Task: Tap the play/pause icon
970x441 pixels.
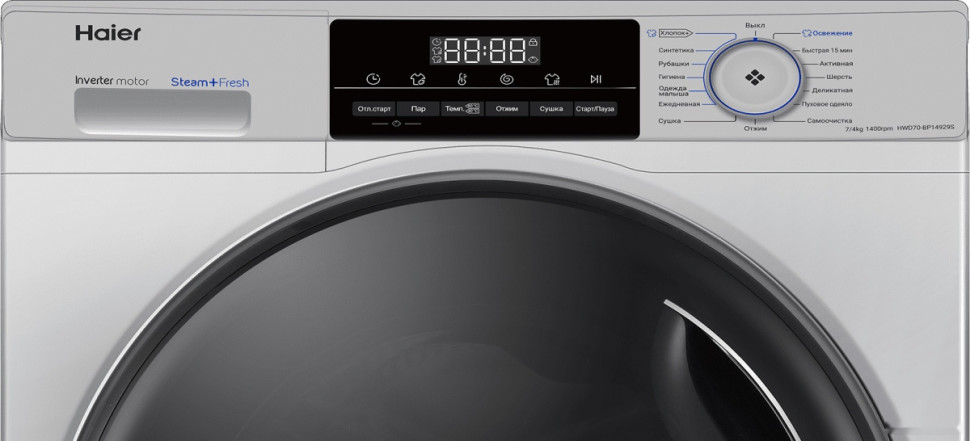Action: 595,79
